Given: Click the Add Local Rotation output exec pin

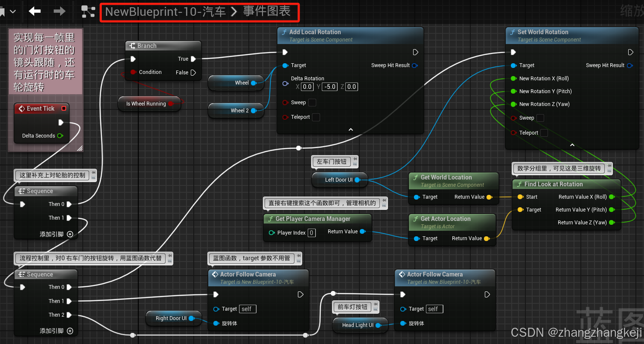Looking at the screenshot, I should tap(416, 52).
